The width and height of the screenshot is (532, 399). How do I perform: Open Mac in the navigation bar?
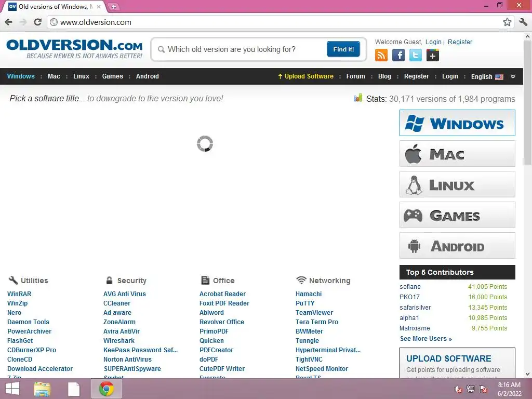point(54,76)
